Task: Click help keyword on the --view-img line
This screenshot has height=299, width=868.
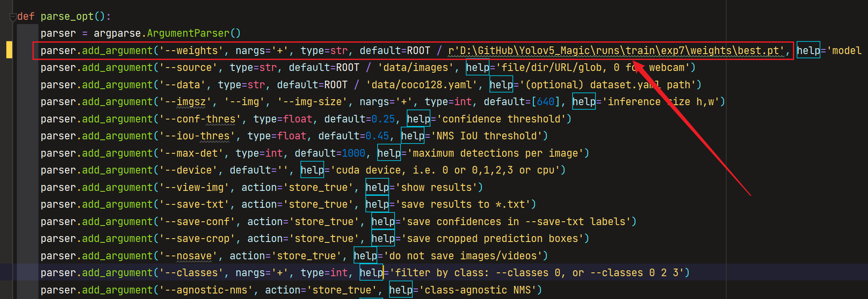Action: tap(377, 188)
